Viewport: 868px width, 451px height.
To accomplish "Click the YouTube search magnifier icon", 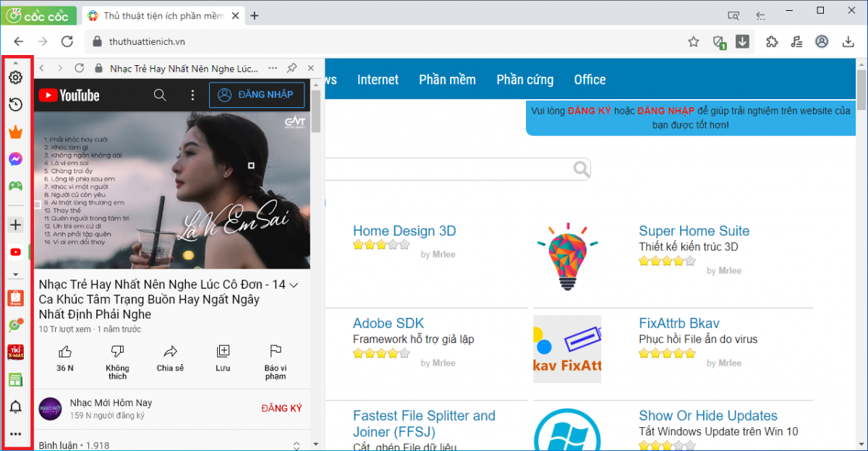I will [x=160, y=95].
